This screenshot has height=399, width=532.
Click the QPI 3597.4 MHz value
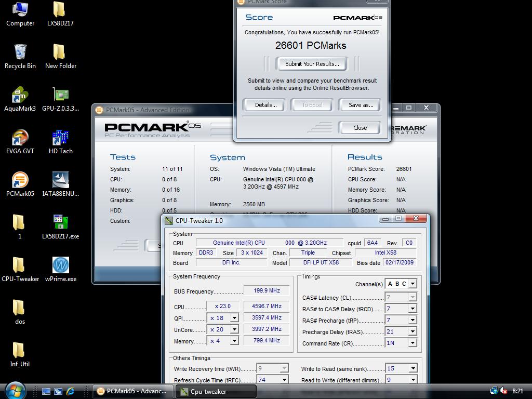[267, 317]
